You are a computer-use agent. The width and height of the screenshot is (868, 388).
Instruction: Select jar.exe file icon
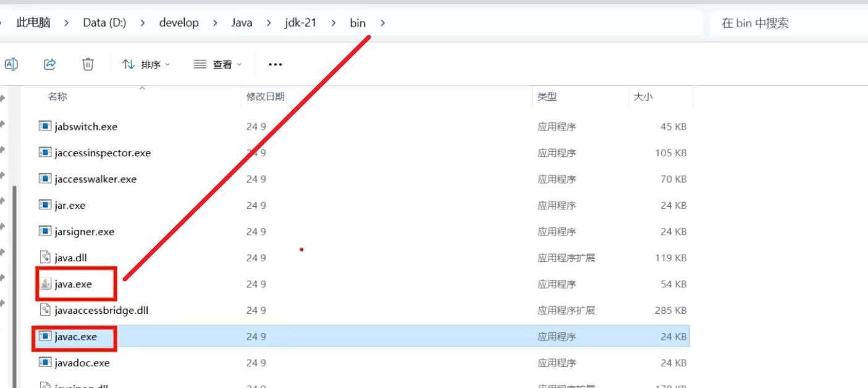click(44, 205)
